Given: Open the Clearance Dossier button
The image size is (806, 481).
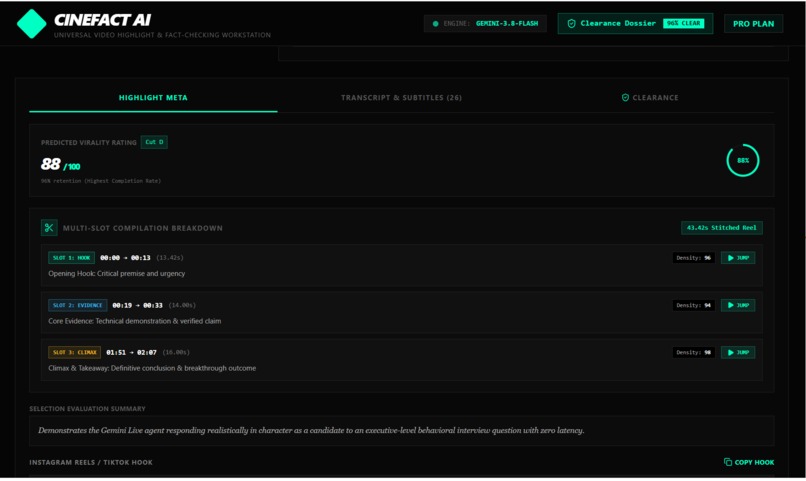Looking at the screenshot, I should (x=635, y=24).
